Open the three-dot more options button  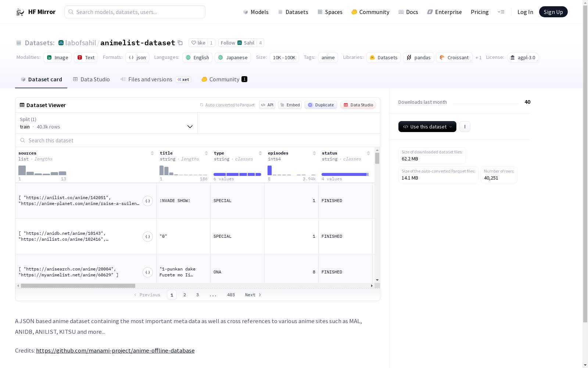(465, 127)
